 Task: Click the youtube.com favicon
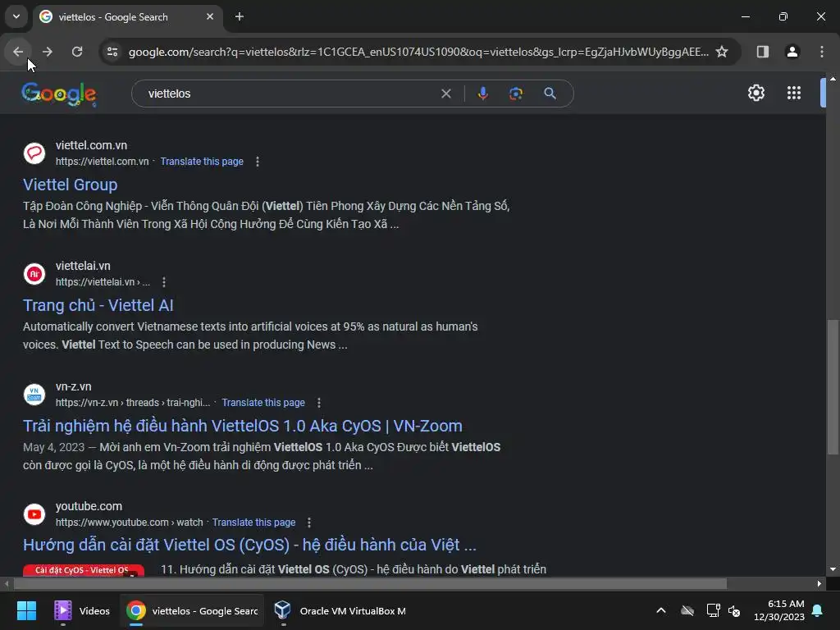[x=34, y=514]
